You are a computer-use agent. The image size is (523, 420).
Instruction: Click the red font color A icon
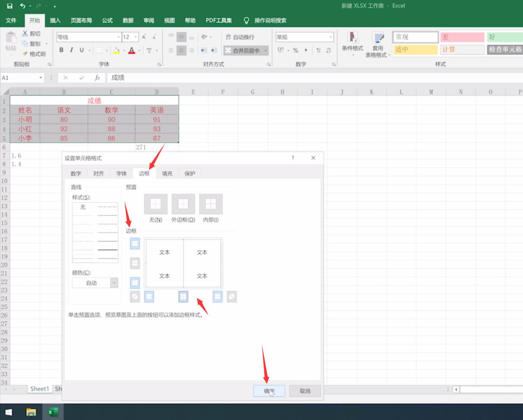click(132, 50)
